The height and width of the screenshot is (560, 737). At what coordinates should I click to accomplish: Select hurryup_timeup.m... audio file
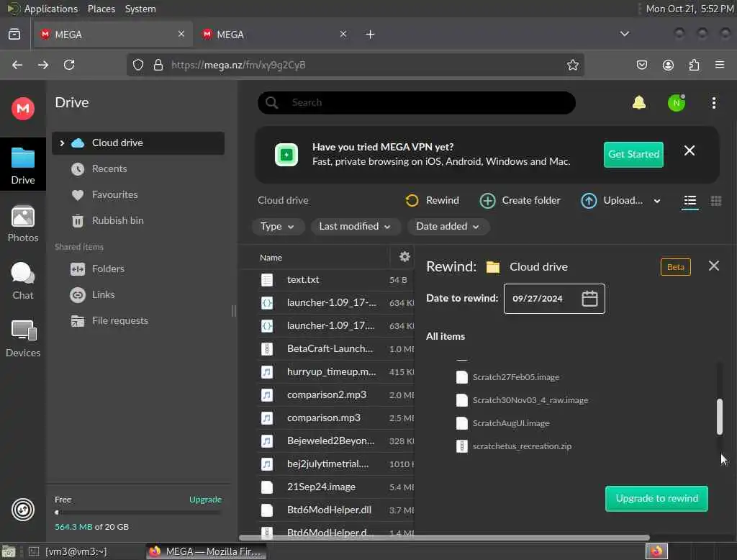[x=335, y=372]
